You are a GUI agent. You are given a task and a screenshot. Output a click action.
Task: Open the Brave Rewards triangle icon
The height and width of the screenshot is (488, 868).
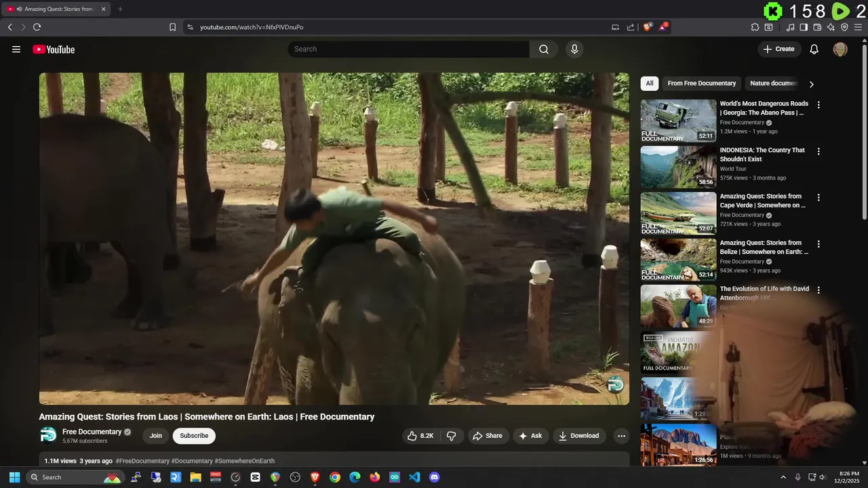(663, 27)
